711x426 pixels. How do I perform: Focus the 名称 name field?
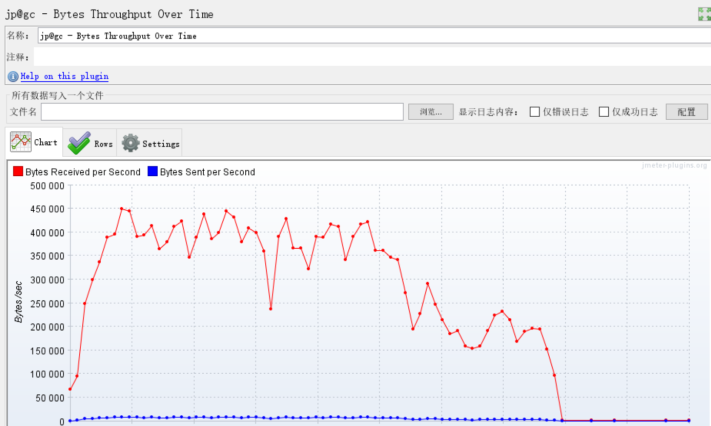pos(374,36)
